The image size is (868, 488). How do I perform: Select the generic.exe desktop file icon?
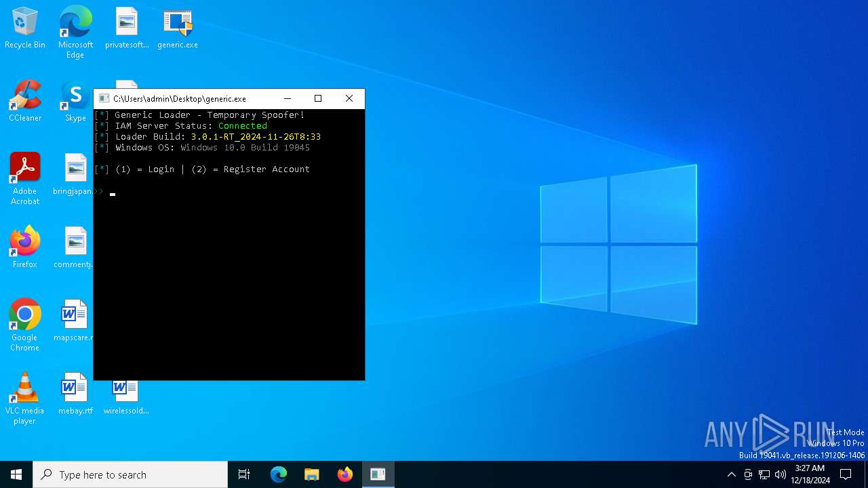coord(178,28)
